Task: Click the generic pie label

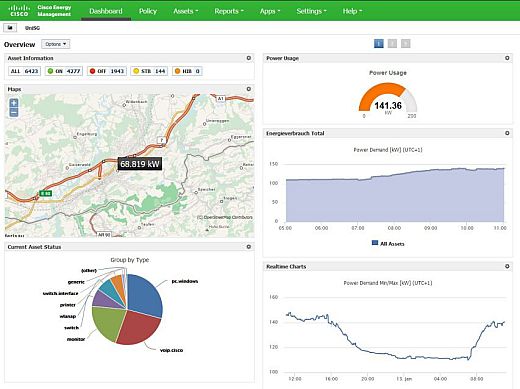Action: pyautogui.click(x=76, y=282)
